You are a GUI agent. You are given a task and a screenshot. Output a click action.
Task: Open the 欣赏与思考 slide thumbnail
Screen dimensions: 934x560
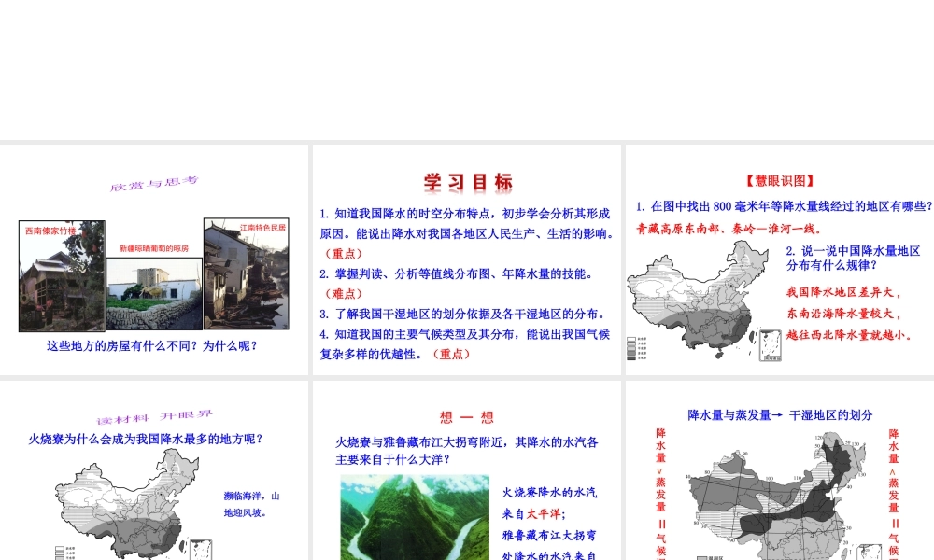click(x=154, y=259)
